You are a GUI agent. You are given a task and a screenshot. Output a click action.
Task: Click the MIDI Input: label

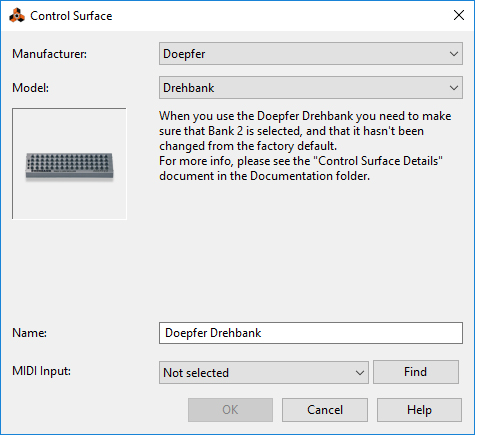point(42,371)
